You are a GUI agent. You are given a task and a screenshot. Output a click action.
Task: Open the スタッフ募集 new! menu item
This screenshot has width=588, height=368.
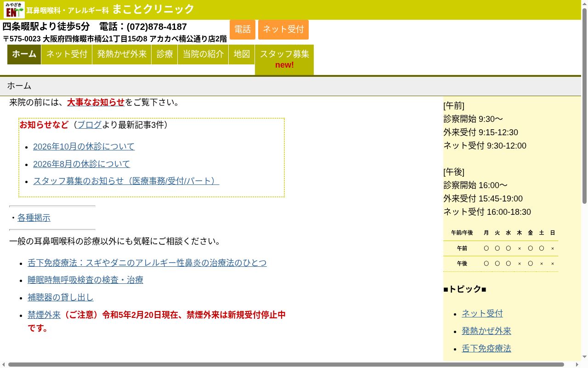284,59
